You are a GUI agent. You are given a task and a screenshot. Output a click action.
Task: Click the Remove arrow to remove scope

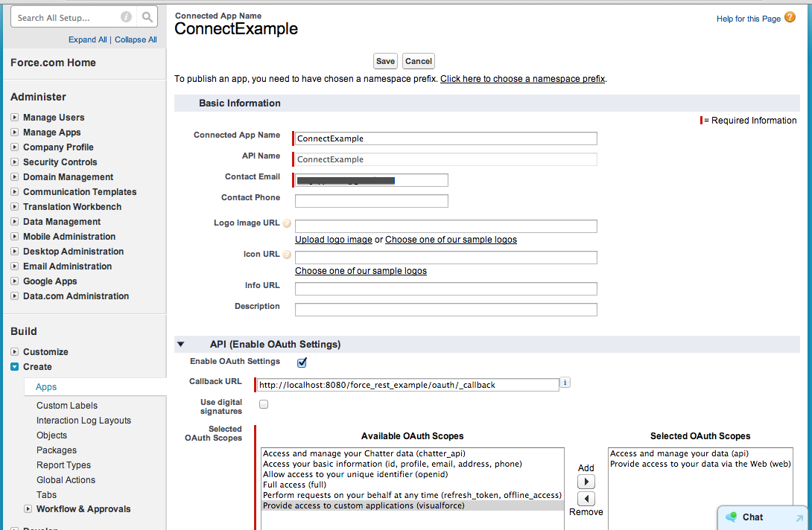click(586, 499)
